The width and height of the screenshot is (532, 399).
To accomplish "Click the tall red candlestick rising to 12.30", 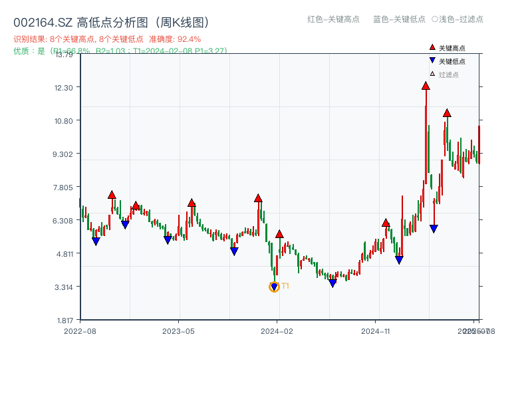I will [426, 136].
